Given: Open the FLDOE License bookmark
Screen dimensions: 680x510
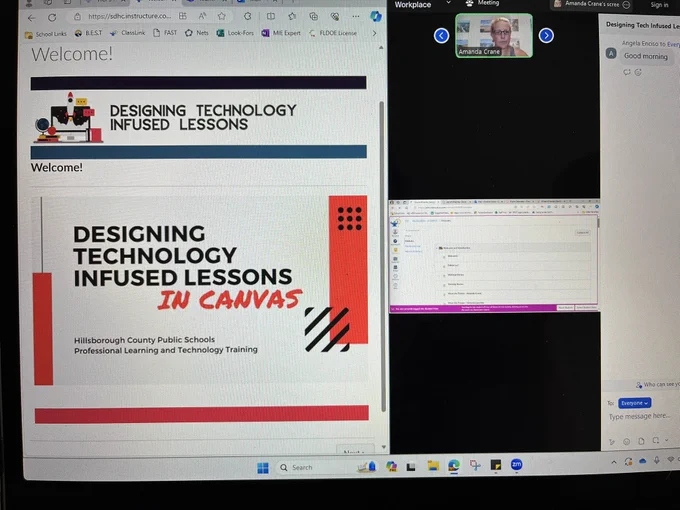Looking at the screenshot, I should pos(333,33).
